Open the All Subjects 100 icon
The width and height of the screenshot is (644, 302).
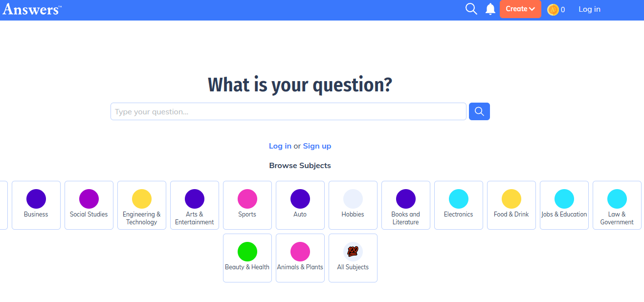353,252
